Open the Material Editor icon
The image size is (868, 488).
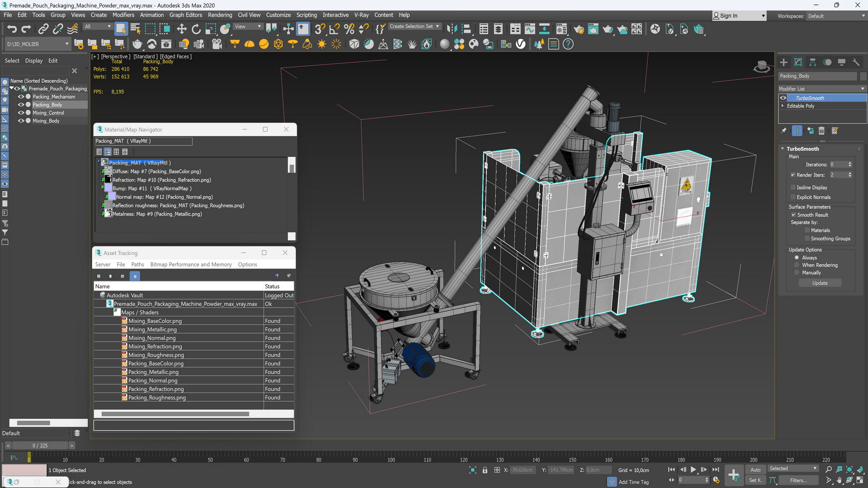click(x=561, y=29)
